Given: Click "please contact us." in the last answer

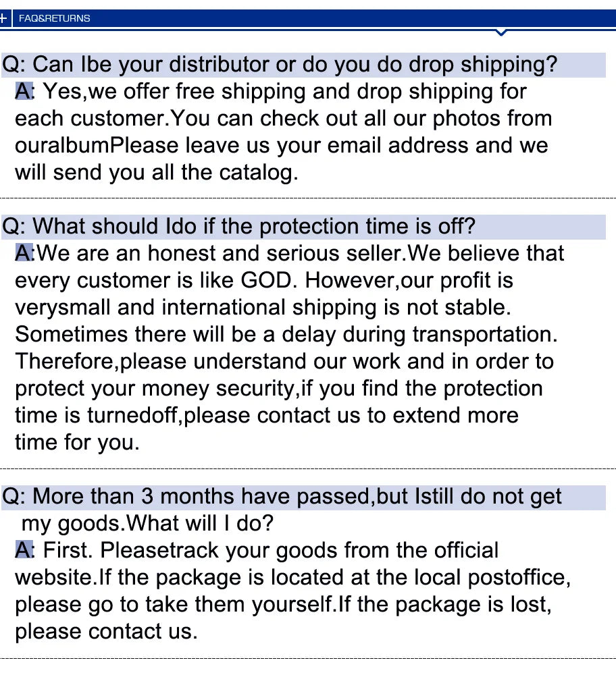Looking at the screenshot, I should pos(106,632).
